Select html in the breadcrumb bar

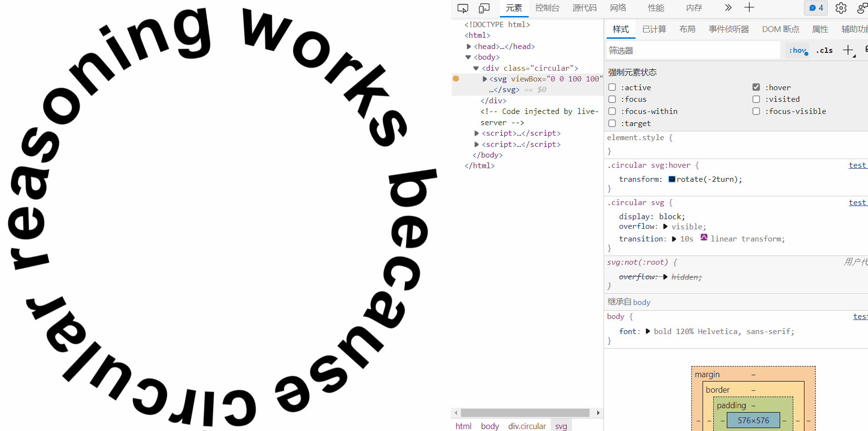click(463, 426)
